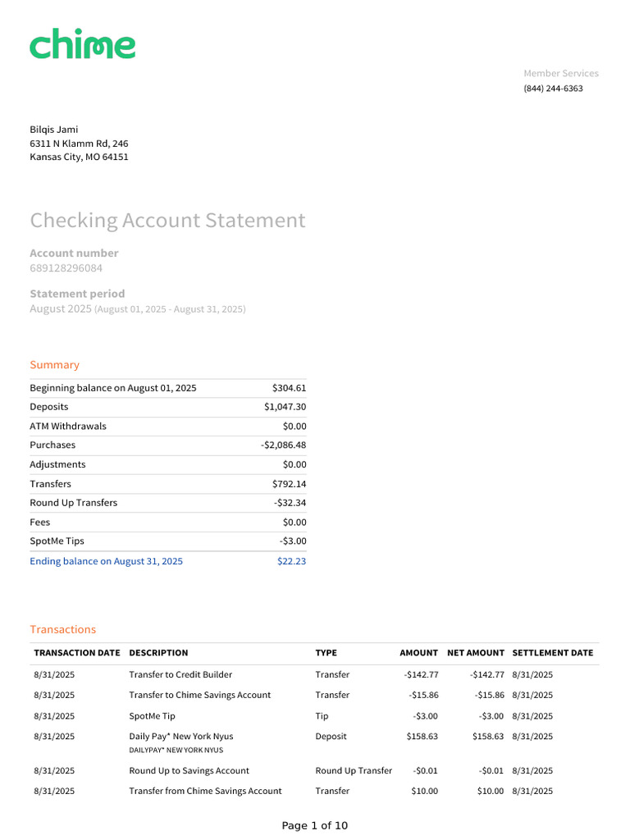The width and height of the screenshot is (630, 840).
Task: Click the Adjustments summary row label
Action: tap(57, 464)
